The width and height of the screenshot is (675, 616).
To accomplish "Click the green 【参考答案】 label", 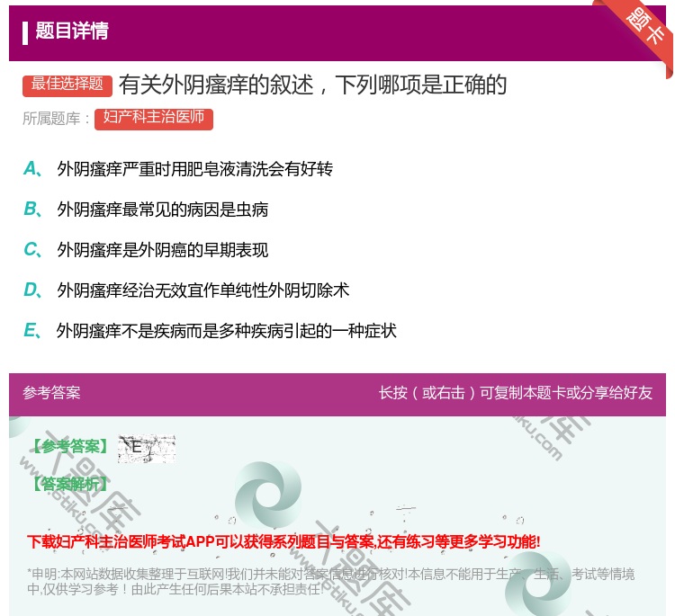I will click(71, 447).
